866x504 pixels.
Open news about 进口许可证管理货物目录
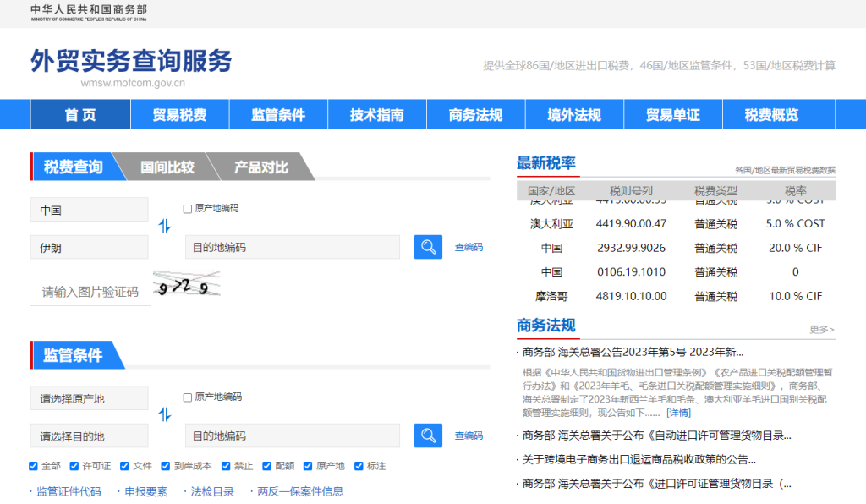pyautogui.click(x=656, y=484)
